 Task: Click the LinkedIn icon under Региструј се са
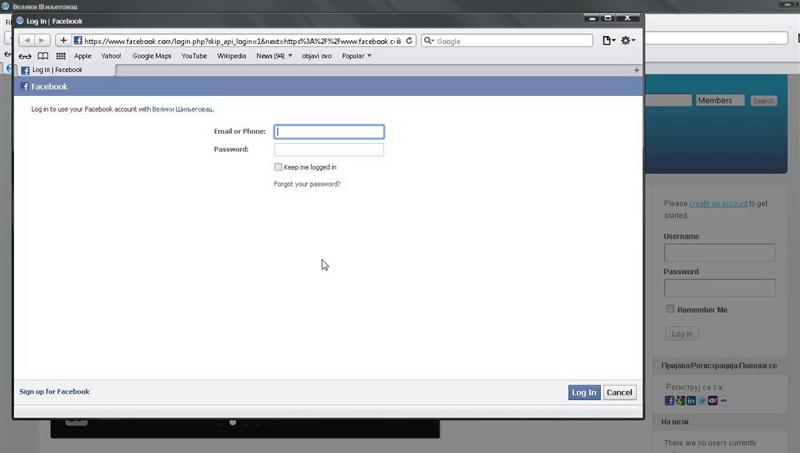[691, 400]
